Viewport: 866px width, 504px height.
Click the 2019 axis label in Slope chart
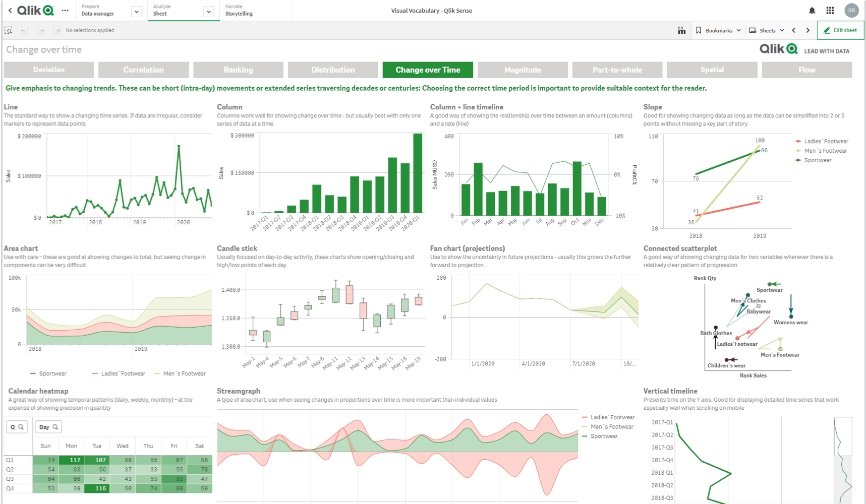[760, 236]
